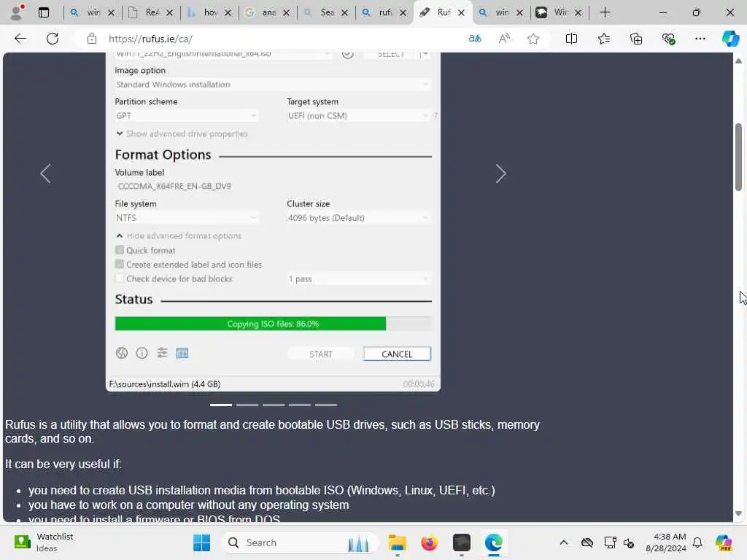This screenshot has height=560, width=747.
Task: Open the clock showing 4:38 AM
Action: point(665,542)
